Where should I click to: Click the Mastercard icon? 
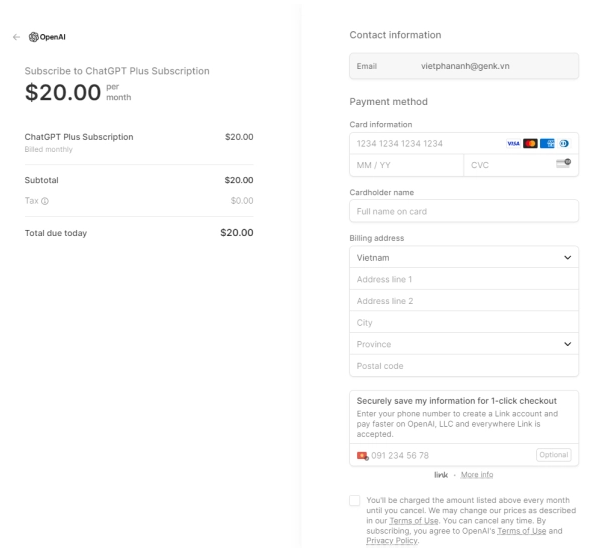(530, 143)
